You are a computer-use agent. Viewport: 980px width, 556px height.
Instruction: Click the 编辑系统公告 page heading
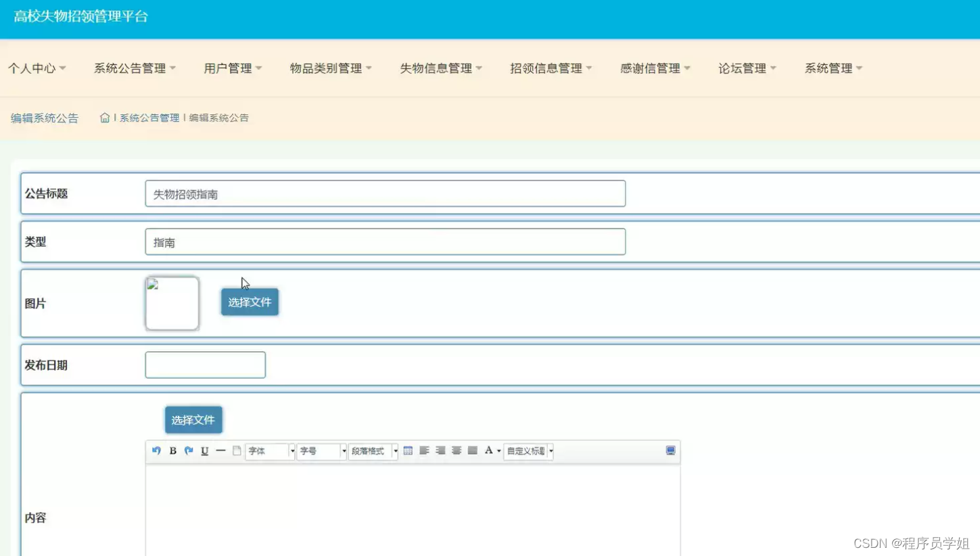(45, 118)
